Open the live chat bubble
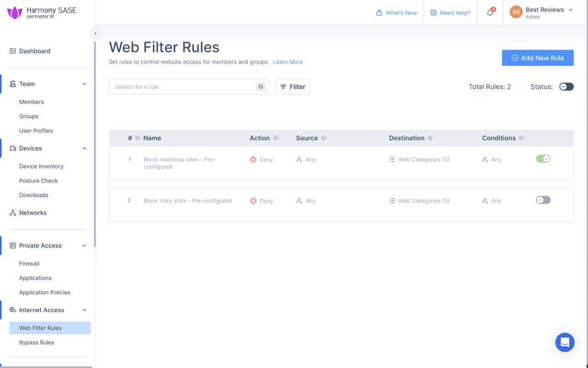Viewport: 588px width, 368px height. pyautogui.click(x=565, y=342)
